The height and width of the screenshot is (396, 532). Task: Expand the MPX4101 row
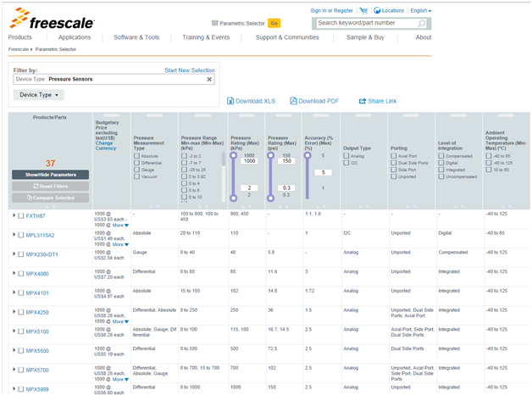[x=14, y=293]
